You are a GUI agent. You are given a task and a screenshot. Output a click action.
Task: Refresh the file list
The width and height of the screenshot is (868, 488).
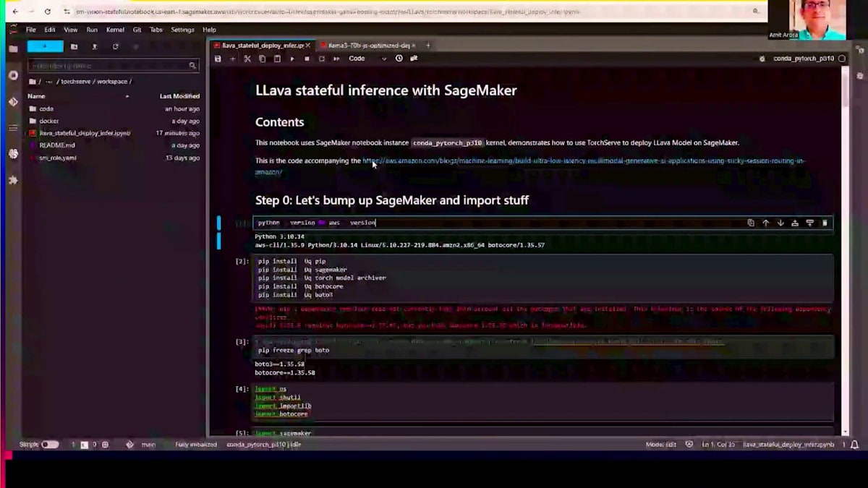[115, 46]
